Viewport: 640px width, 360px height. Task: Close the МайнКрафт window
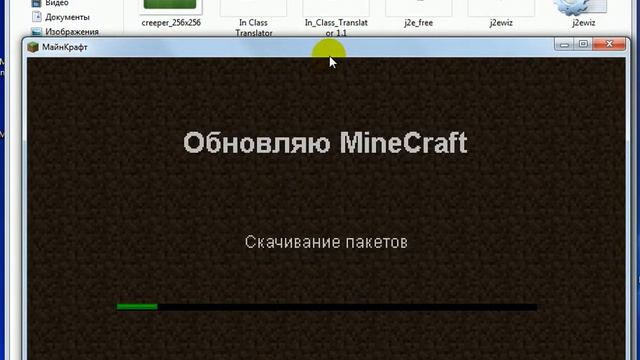point(609,44)
